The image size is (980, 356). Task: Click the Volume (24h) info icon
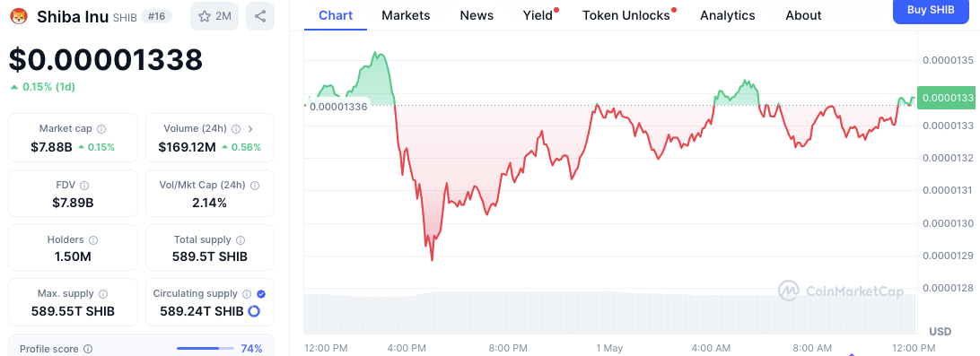[236, 128]
